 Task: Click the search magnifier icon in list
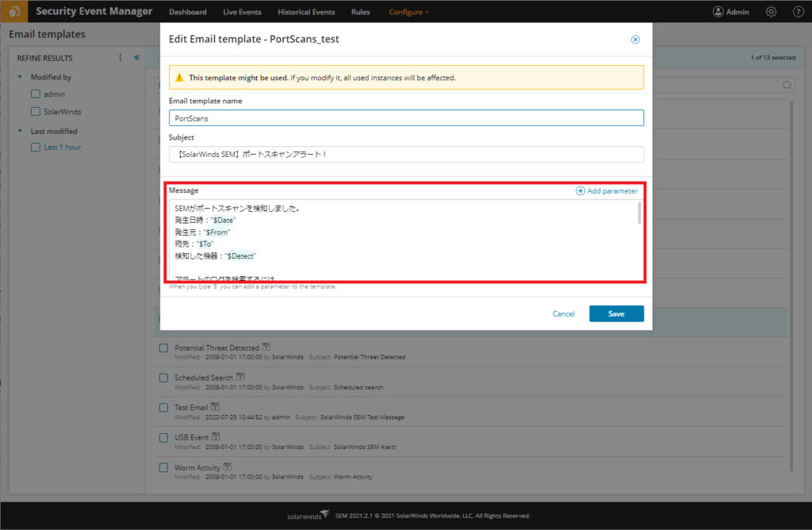pos(787,86)
